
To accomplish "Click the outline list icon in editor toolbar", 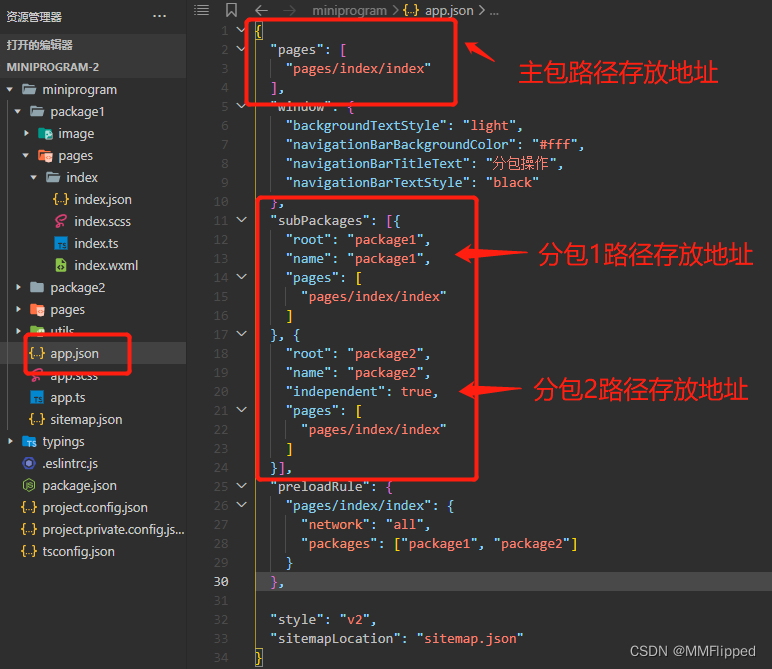I will (x=201, y=10).
